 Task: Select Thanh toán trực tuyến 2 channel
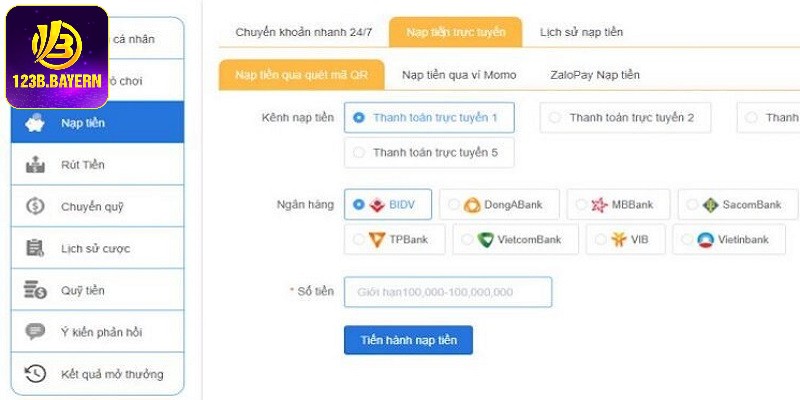555,118
